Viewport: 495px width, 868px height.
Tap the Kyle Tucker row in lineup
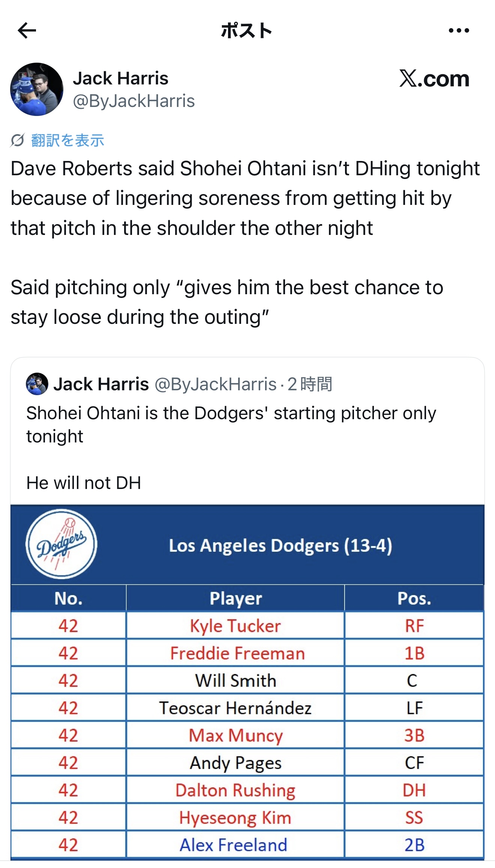coord(235,626)
